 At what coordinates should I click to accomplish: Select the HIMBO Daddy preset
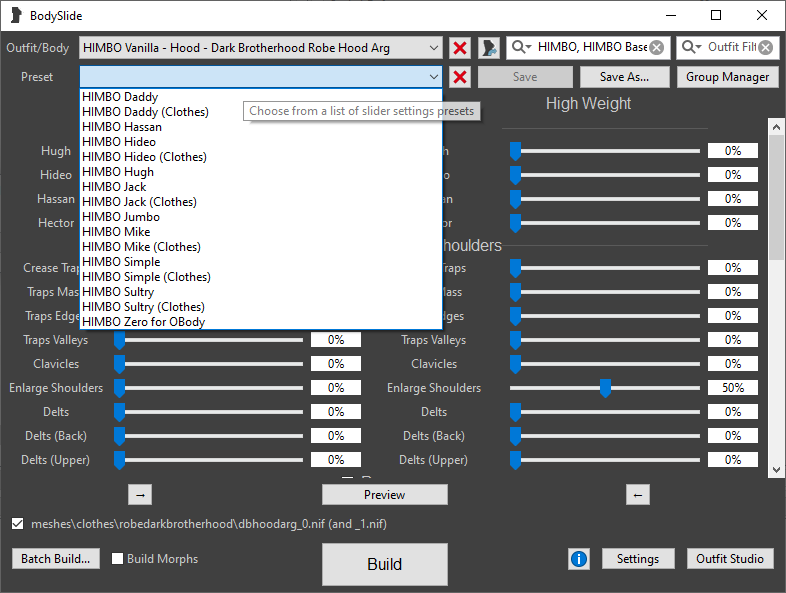pos(261,97)
